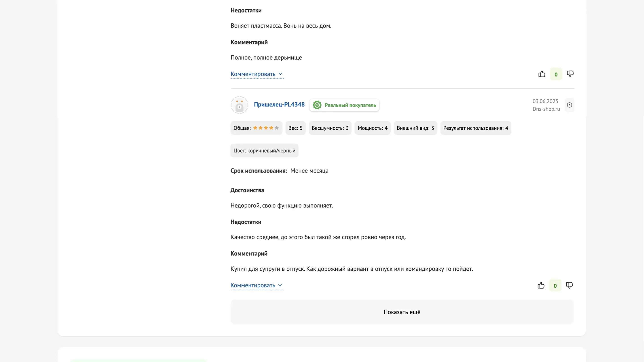
Task: Click the overall star rating chip
Action: coord(256,128)
